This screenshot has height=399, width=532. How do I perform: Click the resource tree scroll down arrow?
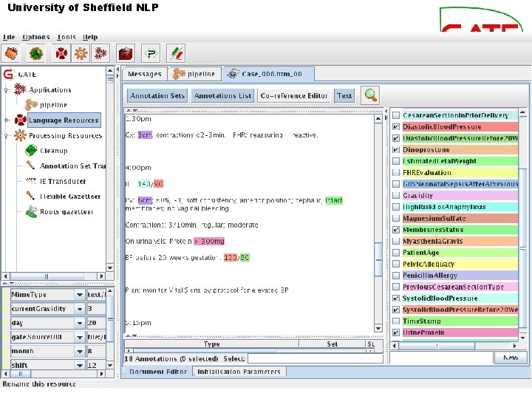point(110,267)
